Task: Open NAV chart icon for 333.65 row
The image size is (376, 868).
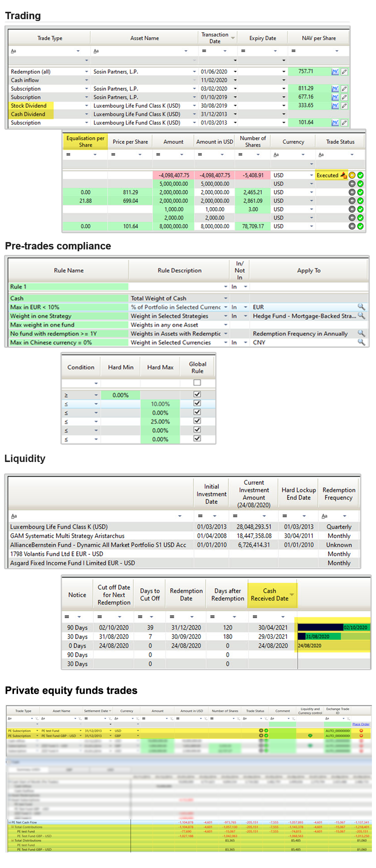Action: point(335,106)
